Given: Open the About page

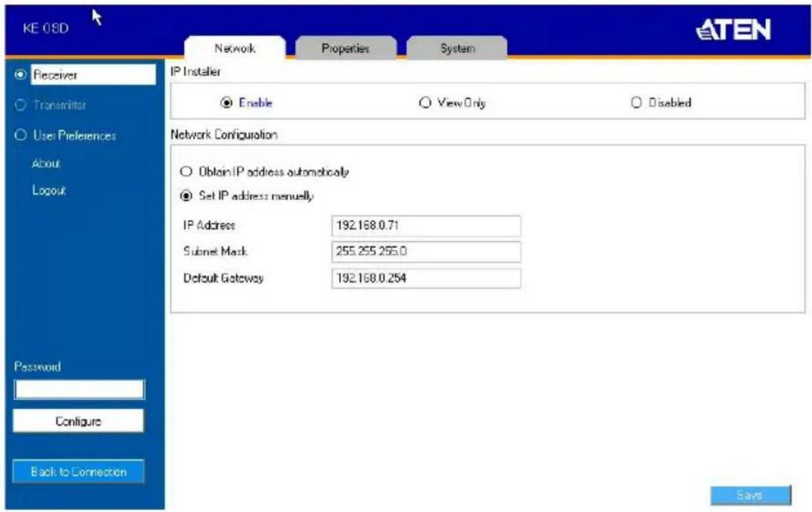Looking at the screenshot, I should click(46, 164).
